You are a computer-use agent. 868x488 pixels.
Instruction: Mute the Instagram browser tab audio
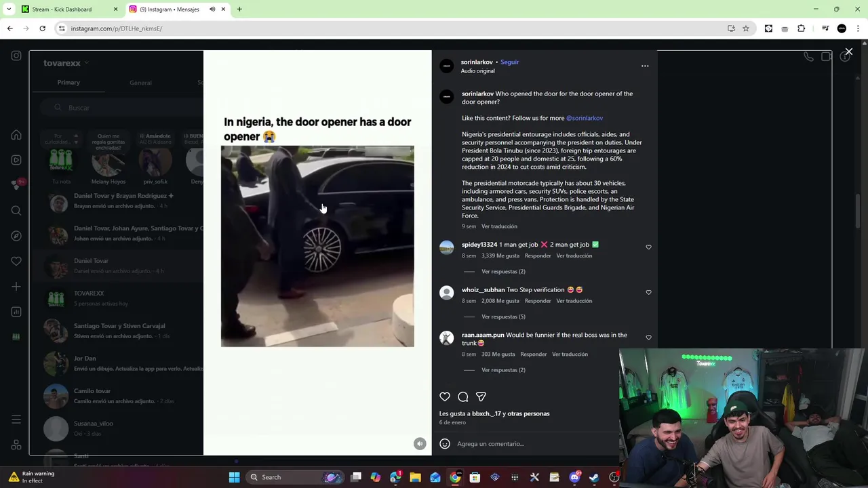(212, 9)
